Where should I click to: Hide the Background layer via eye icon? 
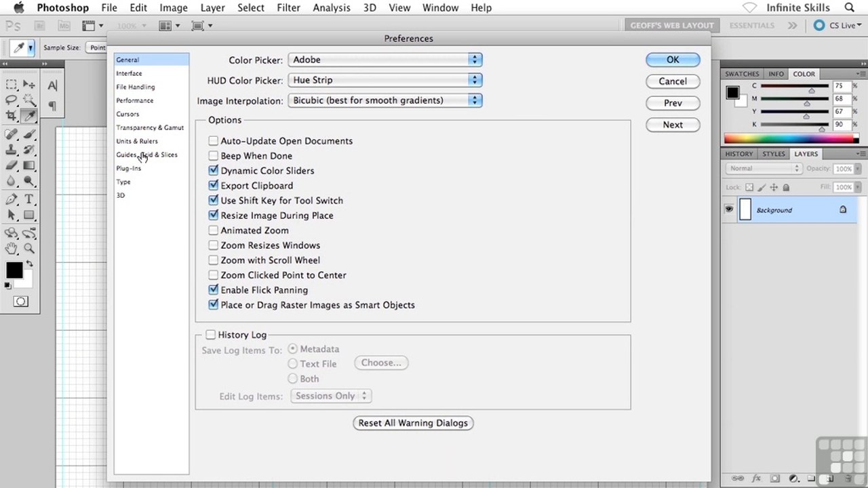729,210
